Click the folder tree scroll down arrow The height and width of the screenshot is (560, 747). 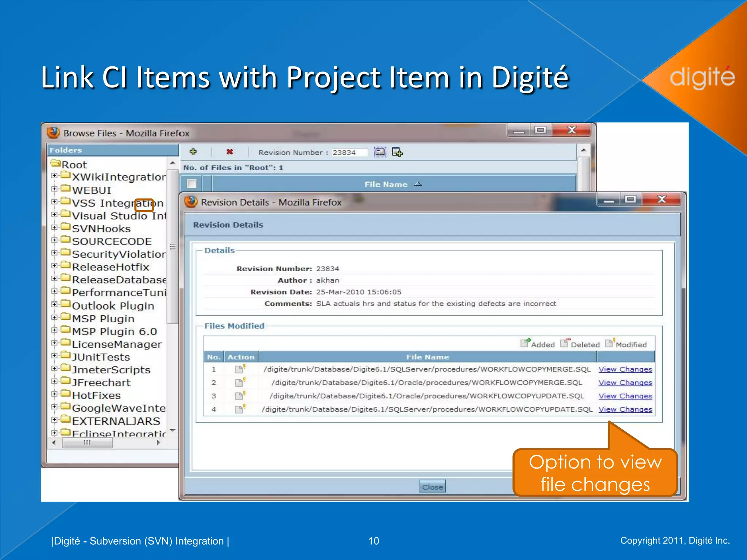click(173, 431)
